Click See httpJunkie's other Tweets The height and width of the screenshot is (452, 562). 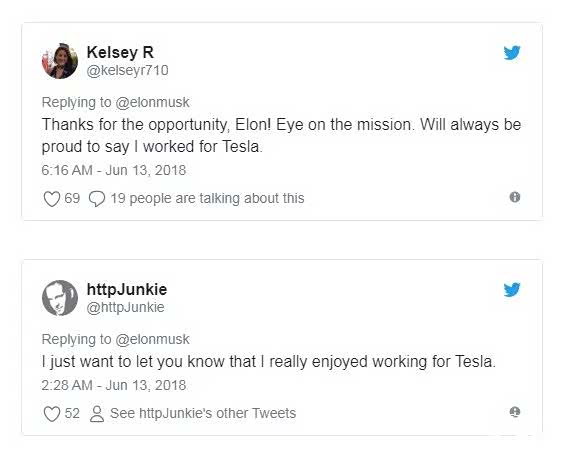tap(203, 413)
